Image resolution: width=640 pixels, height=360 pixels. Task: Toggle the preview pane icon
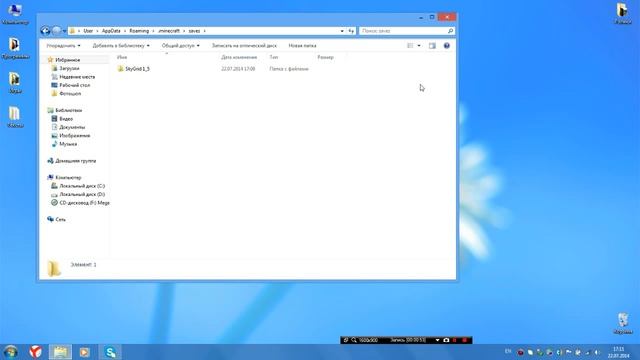tap(432, 46)
